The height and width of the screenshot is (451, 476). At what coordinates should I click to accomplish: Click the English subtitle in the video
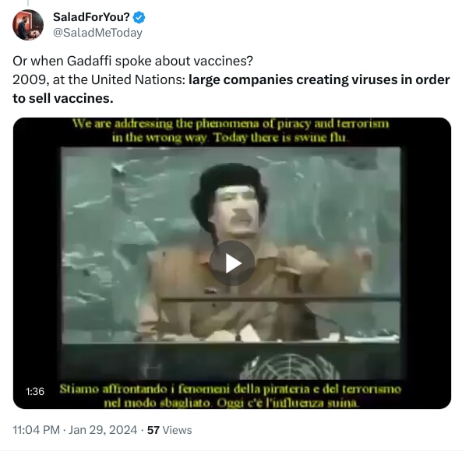point(231,131)
